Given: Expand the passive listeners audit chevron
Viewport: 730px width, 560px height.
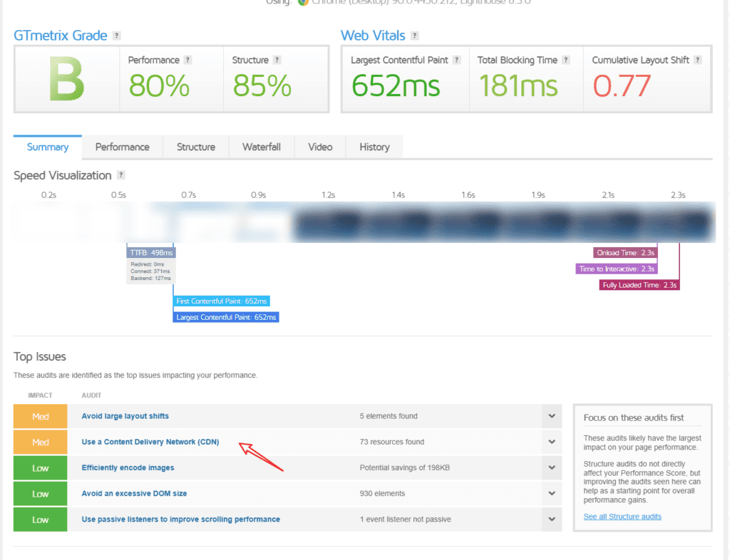Looking at the screenshot, I should pyautogui.click(x=552, y=519).
